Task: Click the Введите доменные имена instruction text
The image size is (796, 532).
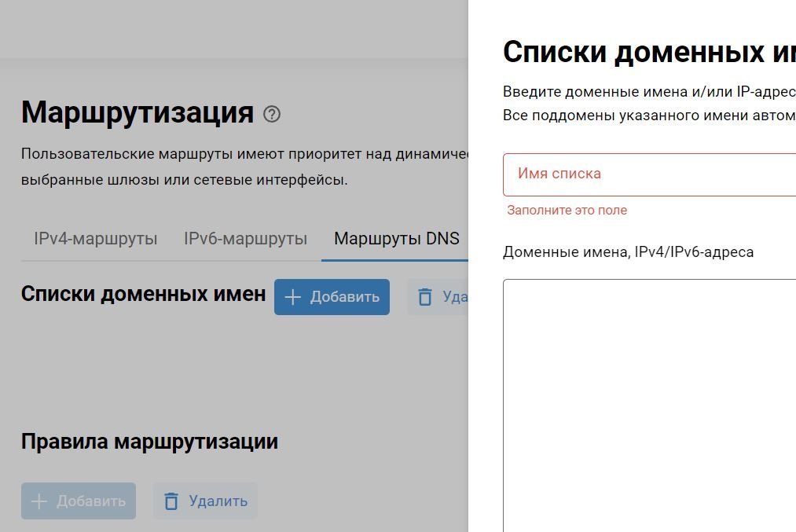Action: (x=648, y=91)
